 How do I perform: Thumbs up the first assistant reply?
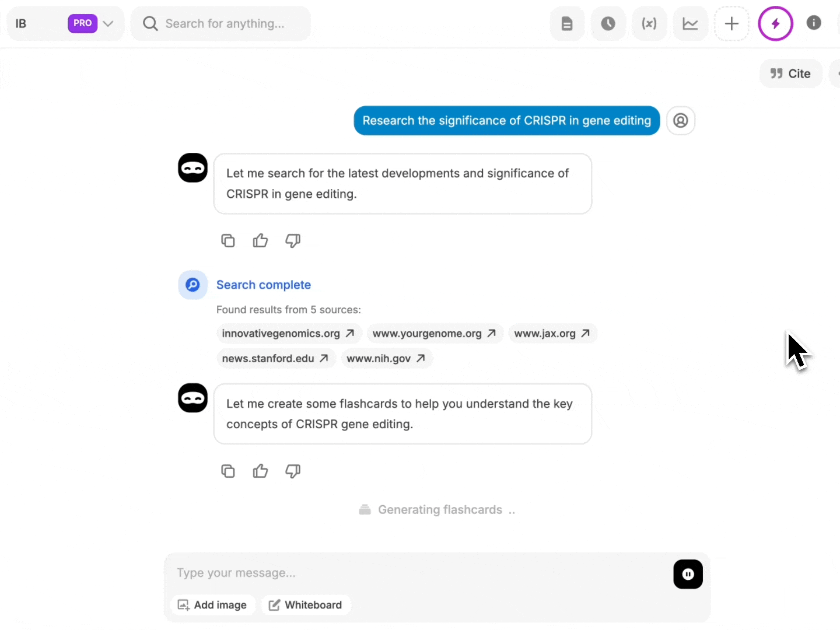260,240
